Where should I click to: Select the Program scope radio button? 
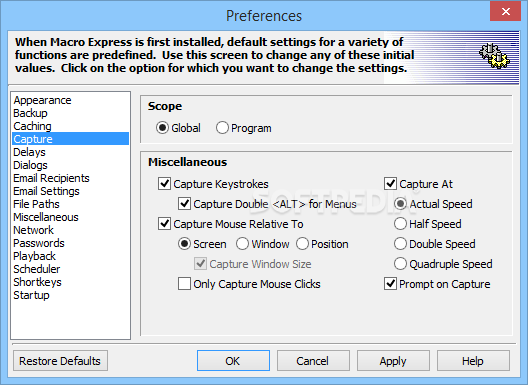tap(222, 128)
